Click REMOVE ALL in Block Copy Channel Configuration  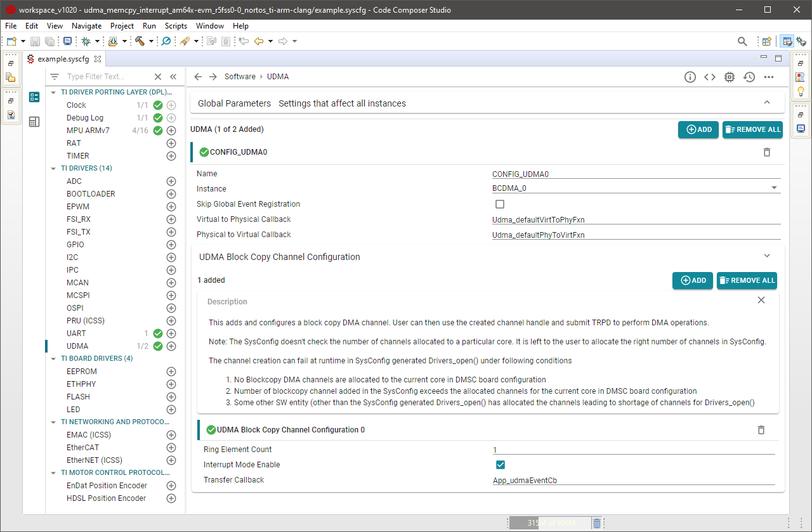747,280
